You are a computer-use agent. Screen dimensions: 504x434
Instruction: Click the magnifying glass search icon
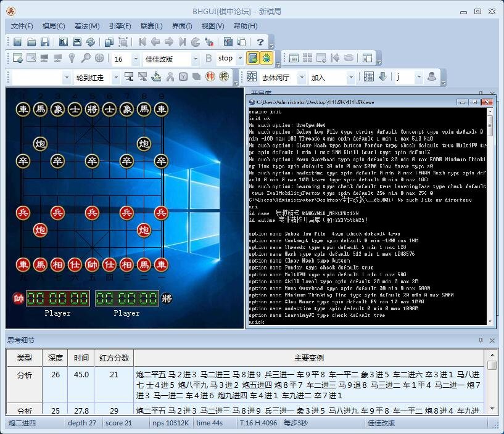(86, 58)
